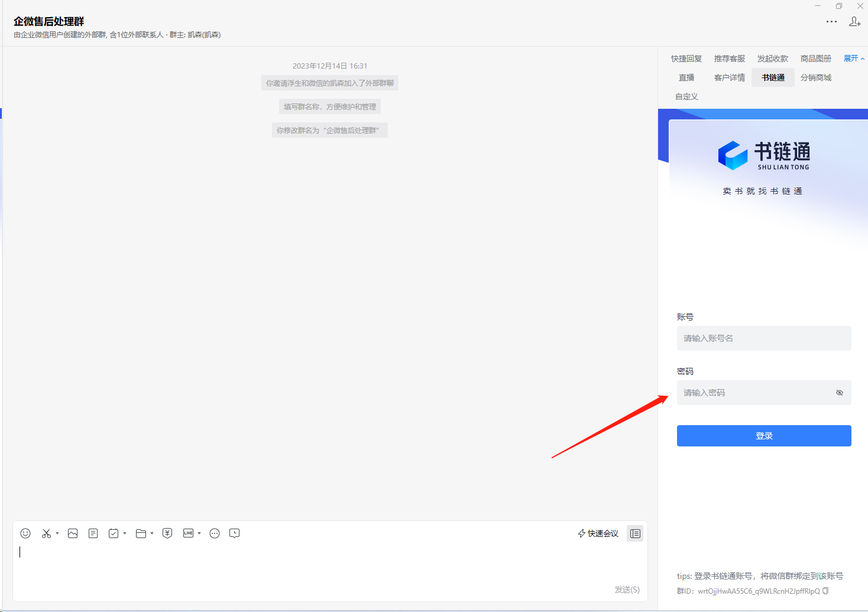This screenshot has height=612, width=868.
Task: Click the 填写群名称 system message
Action: (330, 106)
